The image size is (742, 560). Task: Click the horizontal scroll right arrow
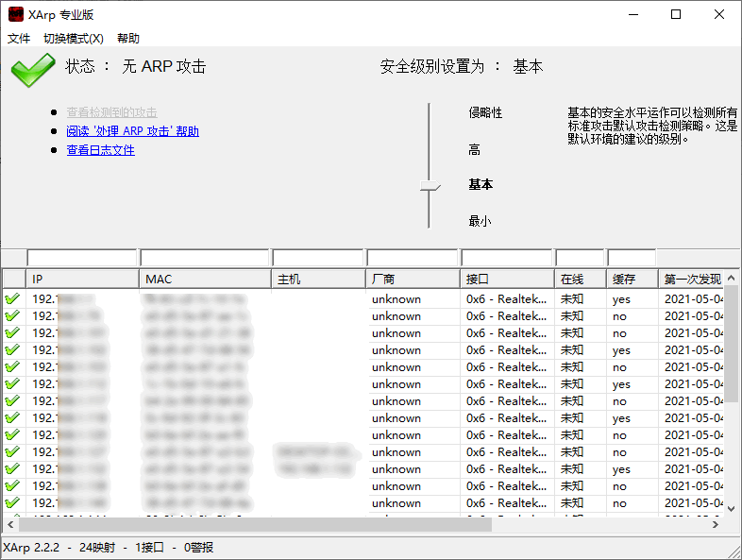coord(716,524)
